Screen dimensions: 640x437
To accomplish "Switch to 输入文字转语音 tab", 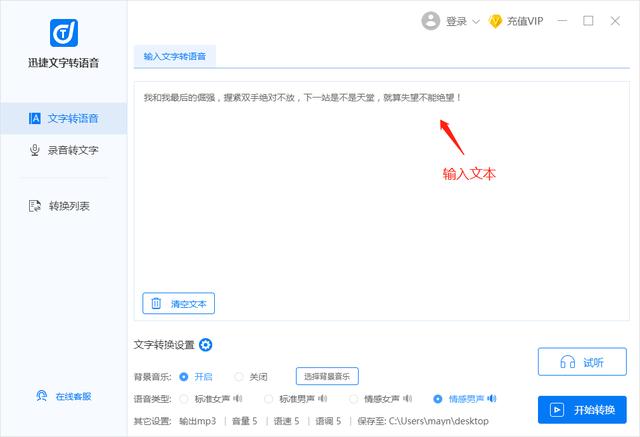I will pos(175,56).
